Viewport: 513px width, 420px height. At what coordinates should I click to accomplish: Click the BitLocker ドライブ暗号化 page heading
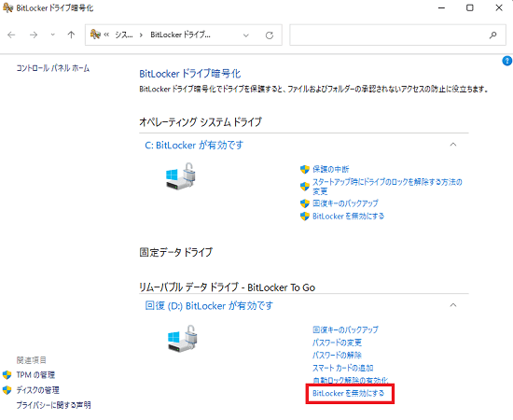pyautogui.click(x=189, y=74)
